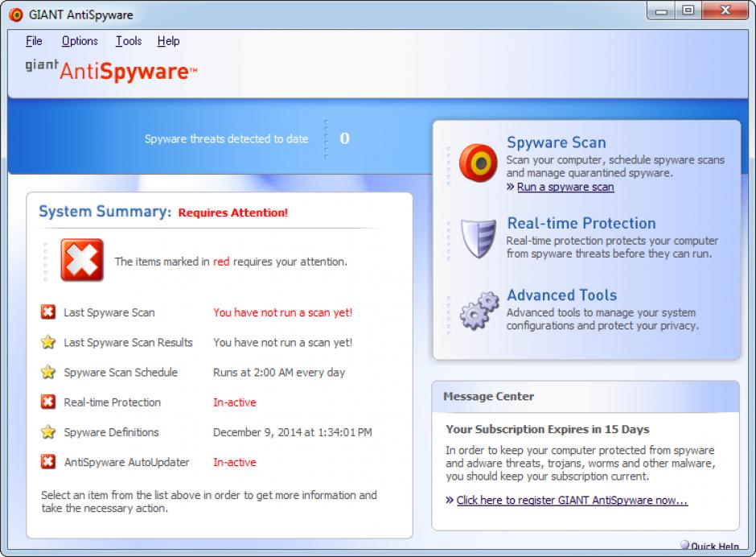Maximize the GIANT AntiSpyware window
756x557 pixels.
688,10
